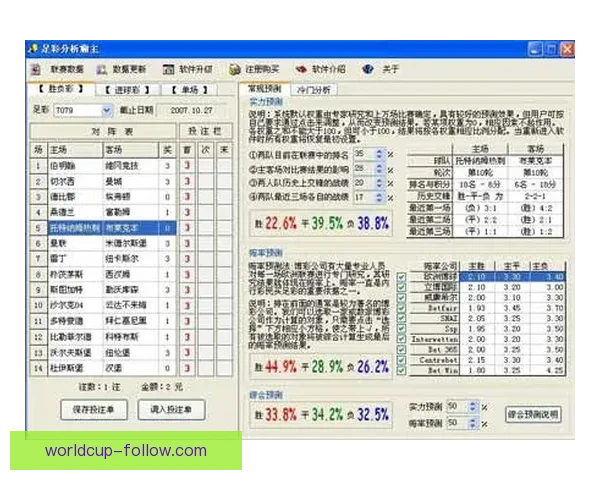600x480 pixels.
Task: Select match row 7 雷丁 vs 纽卡斯尔
Action: tap(103, 259)
